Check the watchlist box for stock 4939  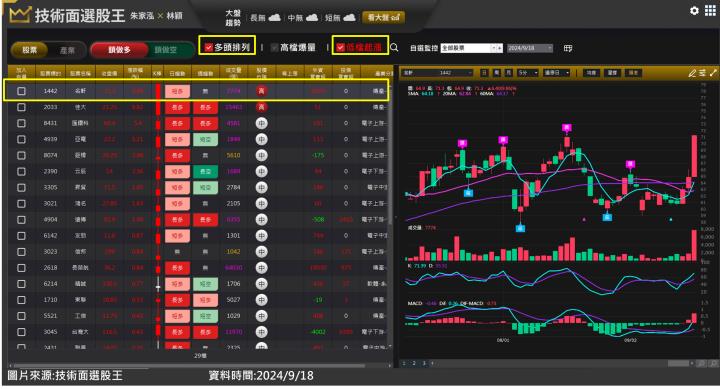21,139
